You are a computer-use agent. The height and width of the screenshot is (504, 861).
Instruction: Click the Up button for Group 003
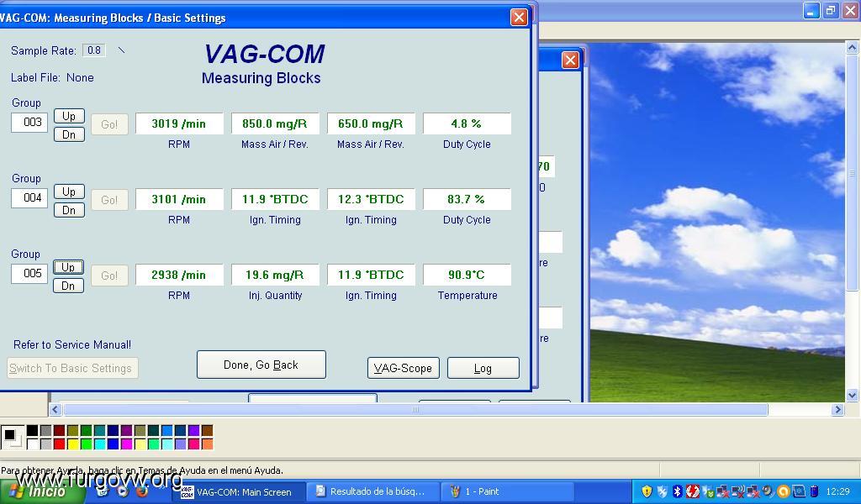69,116
